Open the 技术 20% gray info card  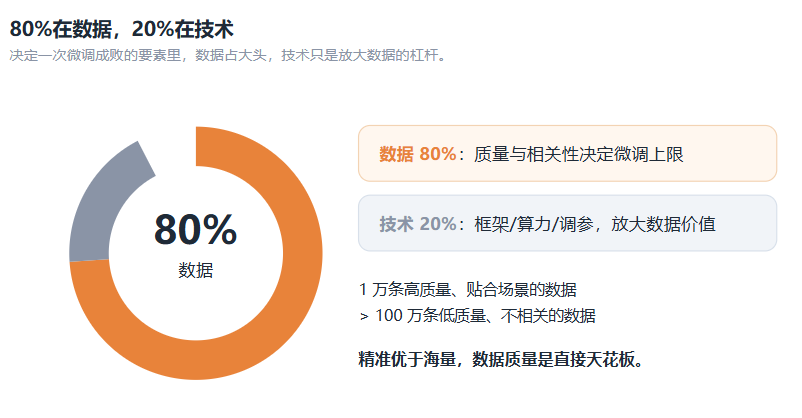pyautogui.click(x=567, y=223)
